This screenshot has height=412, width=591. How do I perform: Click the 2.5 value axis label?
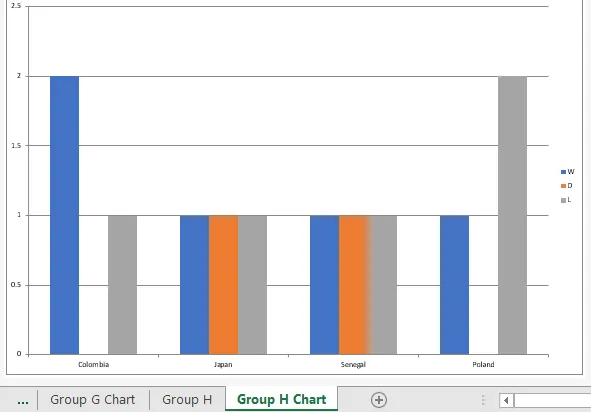point(16,6)
